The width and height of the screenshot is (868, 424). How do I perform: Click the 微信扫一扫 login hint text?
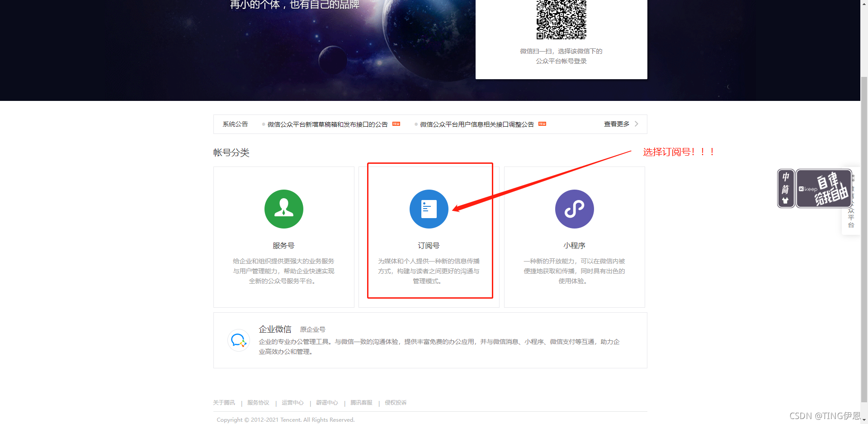[561, 56]
